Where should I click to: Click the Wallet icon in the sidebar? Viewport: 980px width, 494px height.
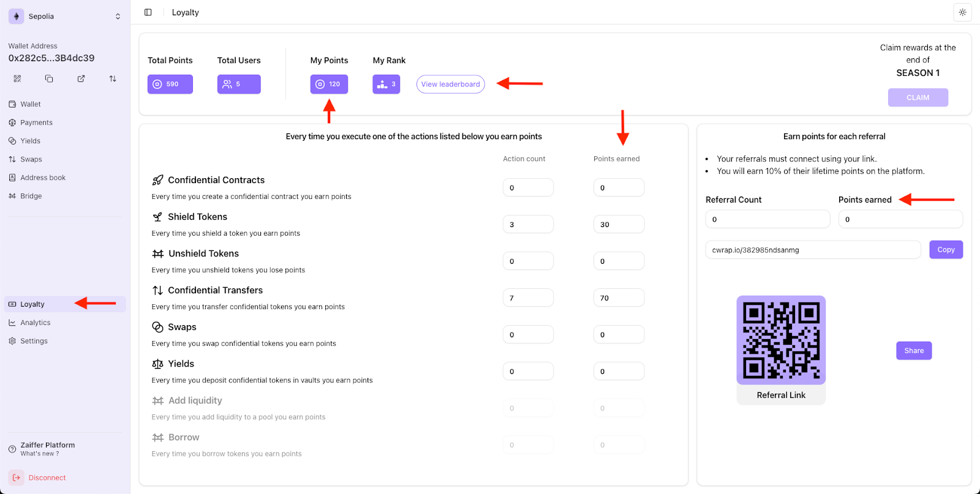tap(12, 104)
